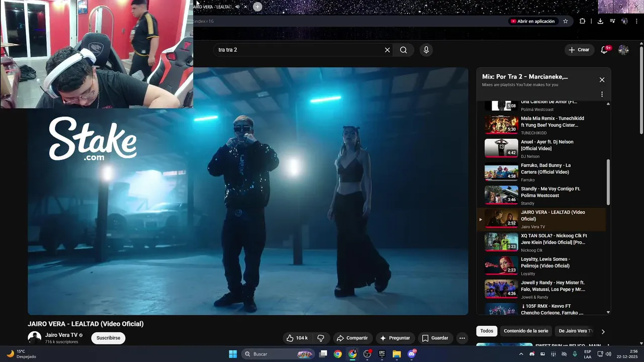Play Mala Mia Remix - Tunechikidd playlist item
This screenshot has width=644, height=362.
pyautogui.click(x=541, y=125)
